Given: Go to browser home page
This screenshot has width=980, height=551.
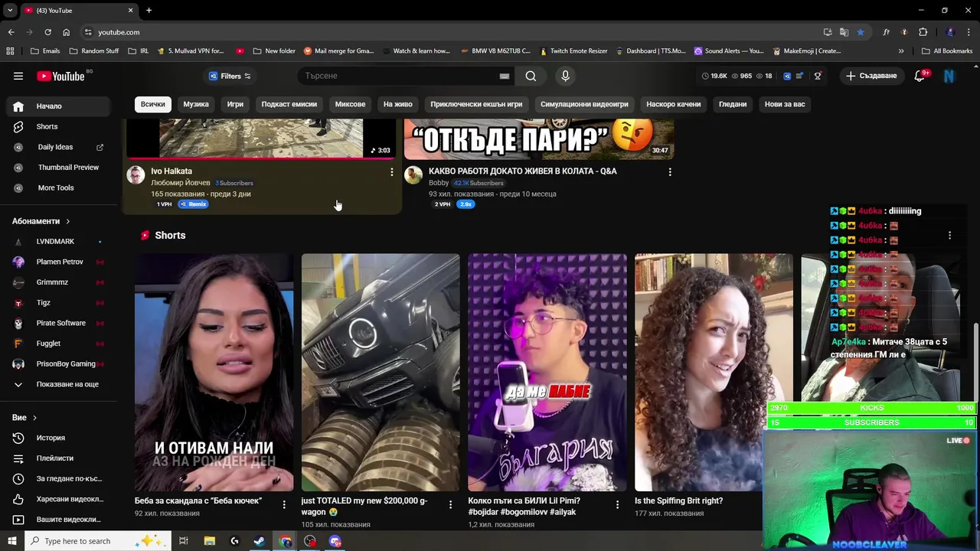Looking at the screenshot, I should pos(66,32).
